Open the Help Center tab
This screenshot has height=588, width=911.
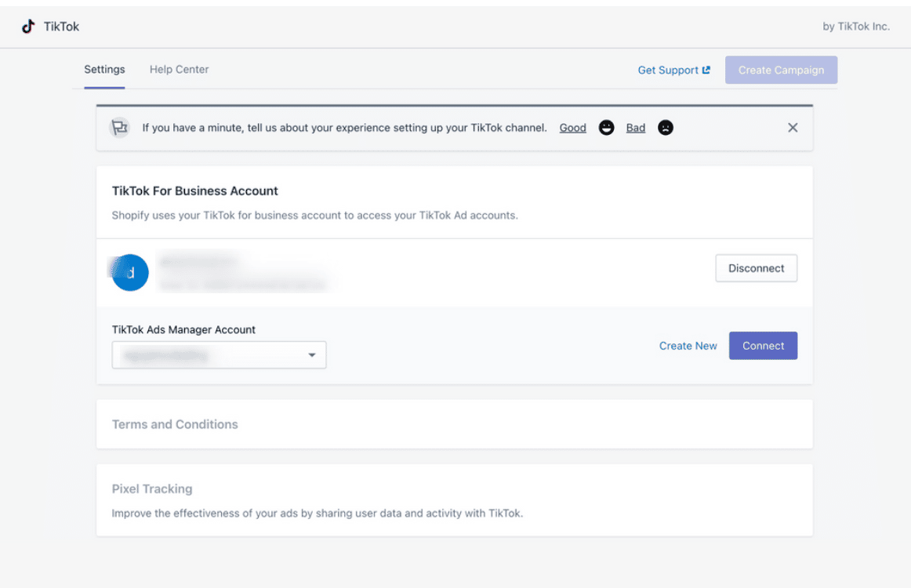[179, 69]
